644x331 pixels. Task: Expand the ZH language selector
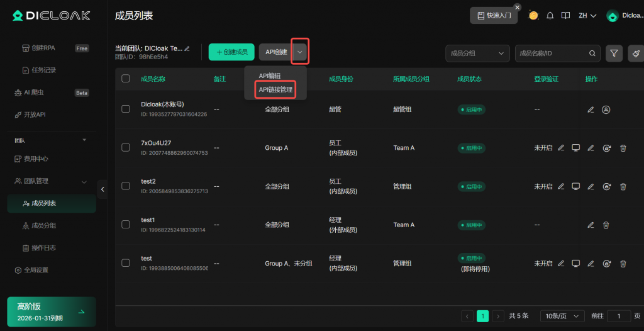(587, 16)
